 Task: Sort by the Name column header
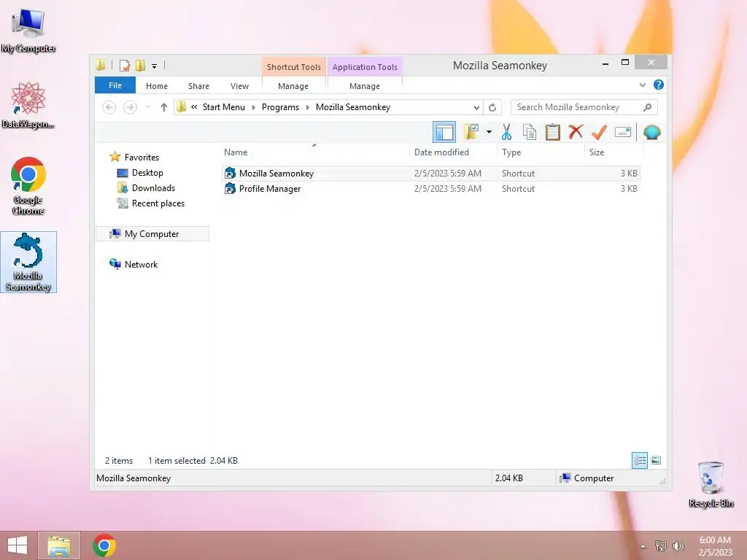314,152
